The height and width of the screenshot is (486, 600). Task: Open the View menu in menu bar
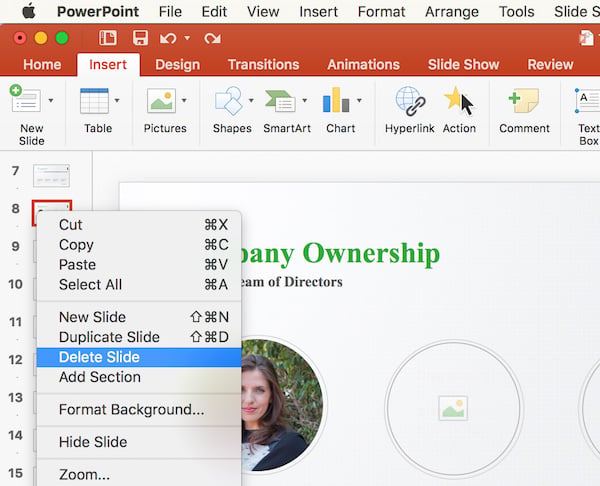pos(263,11)
